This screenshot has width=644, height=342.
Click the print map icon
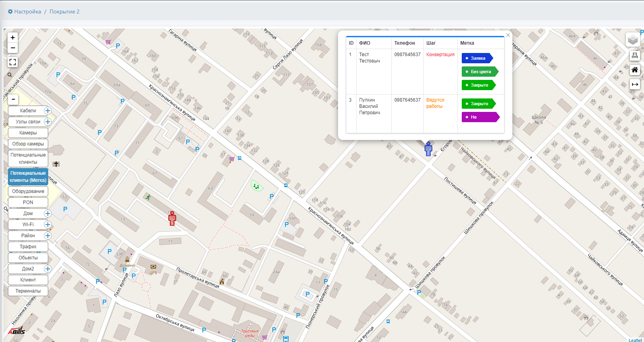click(635, 56)
